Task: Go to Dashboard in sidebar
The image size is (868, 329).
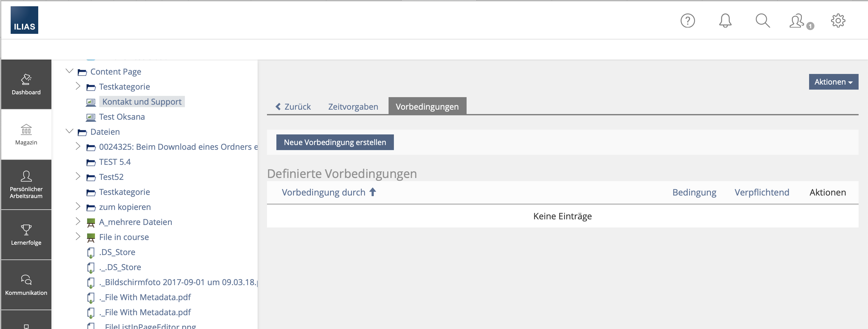Action: point(26,84)
